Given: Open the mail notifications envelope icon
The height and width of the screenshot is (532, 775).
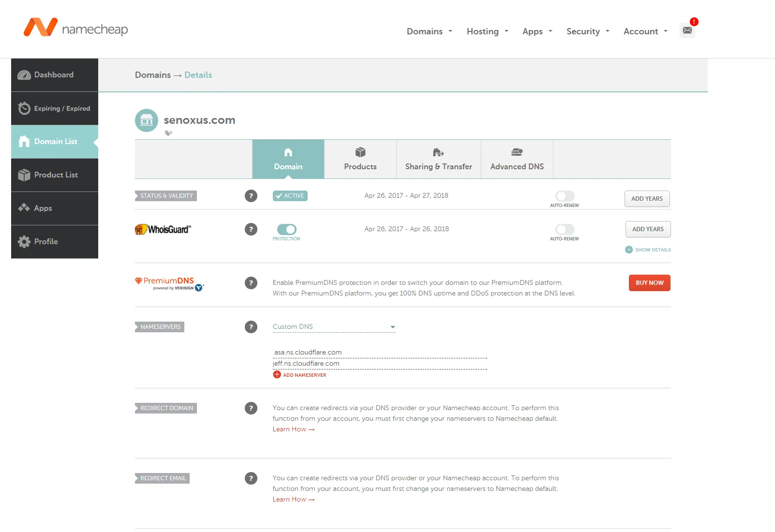Looking at the screenshot, I should 687,30.
